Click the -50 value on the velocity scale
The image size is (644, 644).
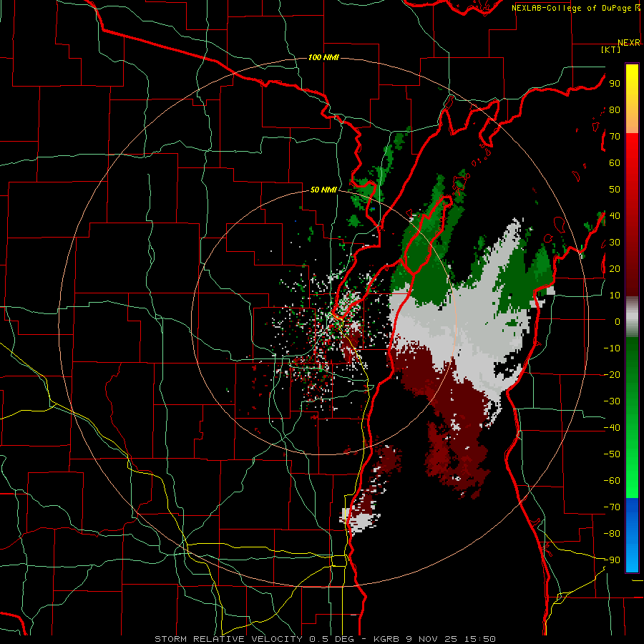tap(612, 454)
